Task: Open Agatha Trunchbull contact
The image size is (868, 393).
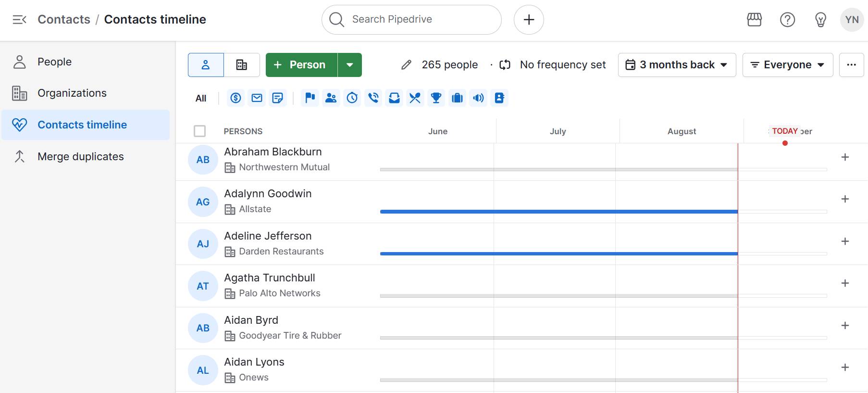Action: (270, 278)
